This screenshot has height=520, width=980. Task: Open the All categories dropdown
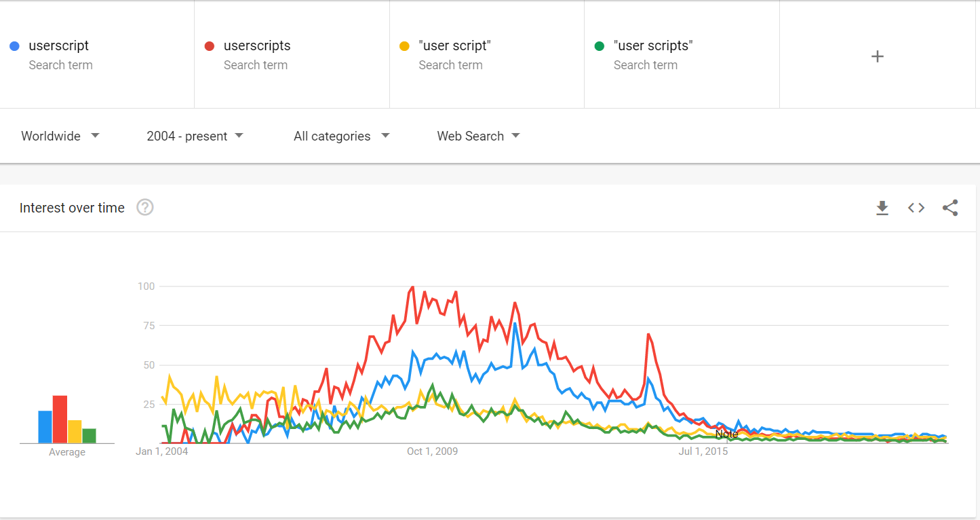tap(341, 136)
